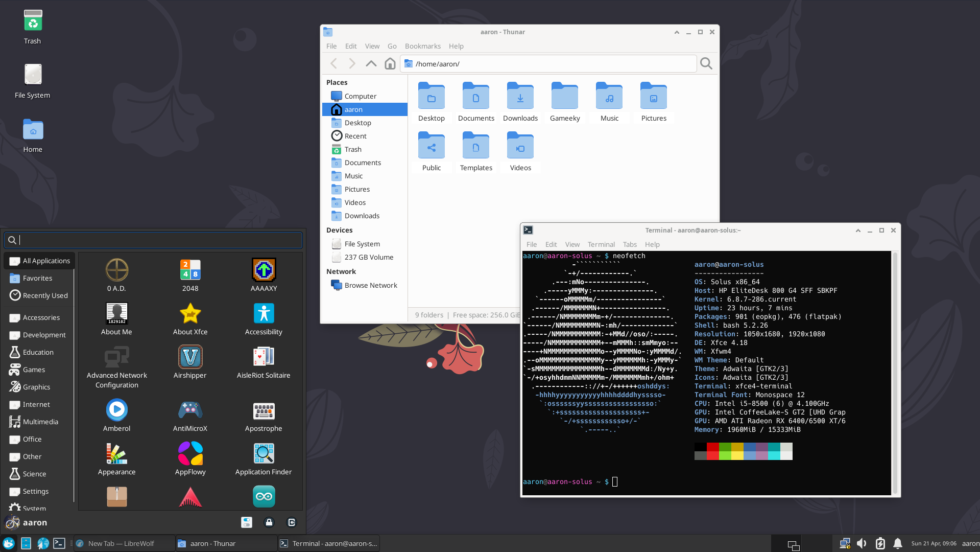Select Computer in Thunar sidebar

pos(365,96)
